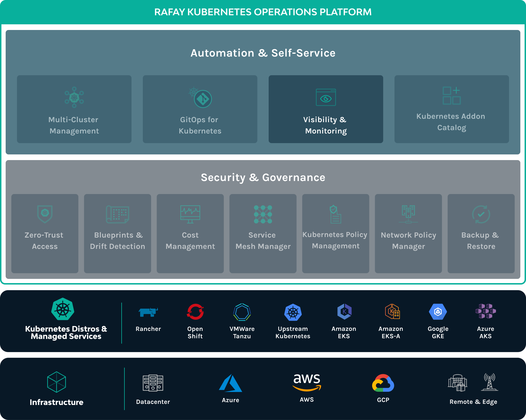Click the Network Policy Manager label text
Viewport: 526px width, 420px height.
[408, 241]
